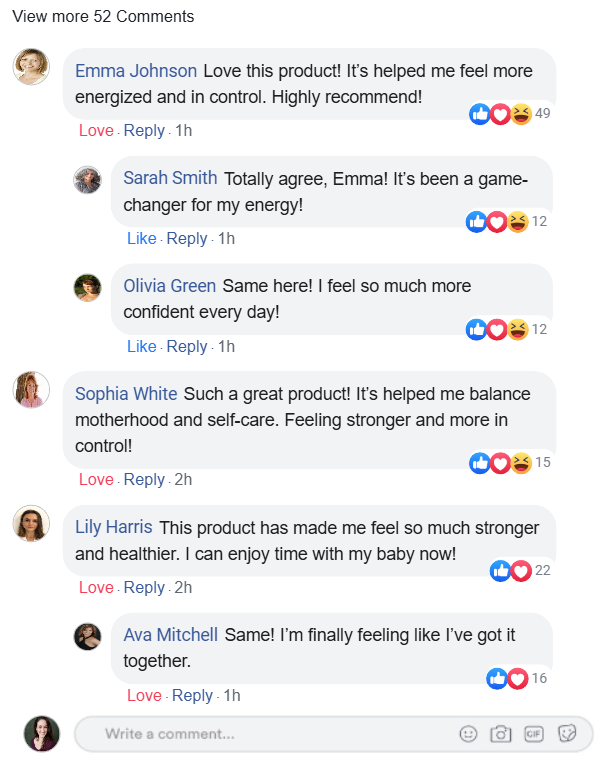
Task: Toggle Love on Ava Mitchell's reply
Action: 144,696
